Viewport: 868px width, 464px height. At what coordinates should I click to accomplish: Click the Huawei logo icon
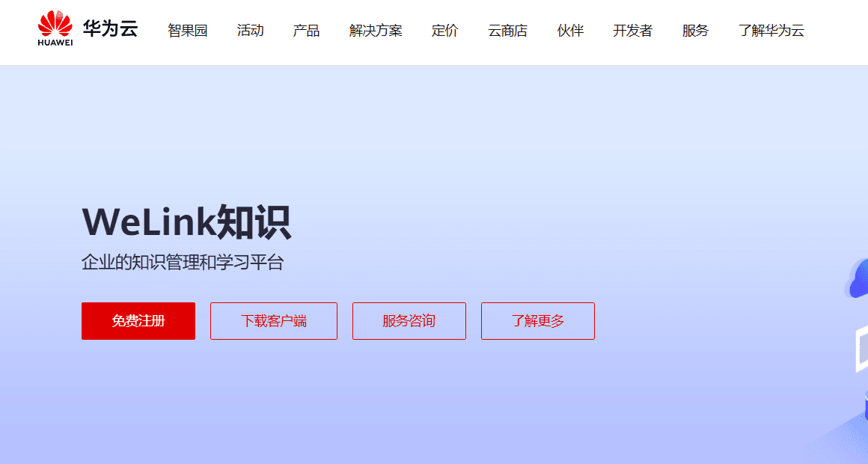[x=55, y=28]
